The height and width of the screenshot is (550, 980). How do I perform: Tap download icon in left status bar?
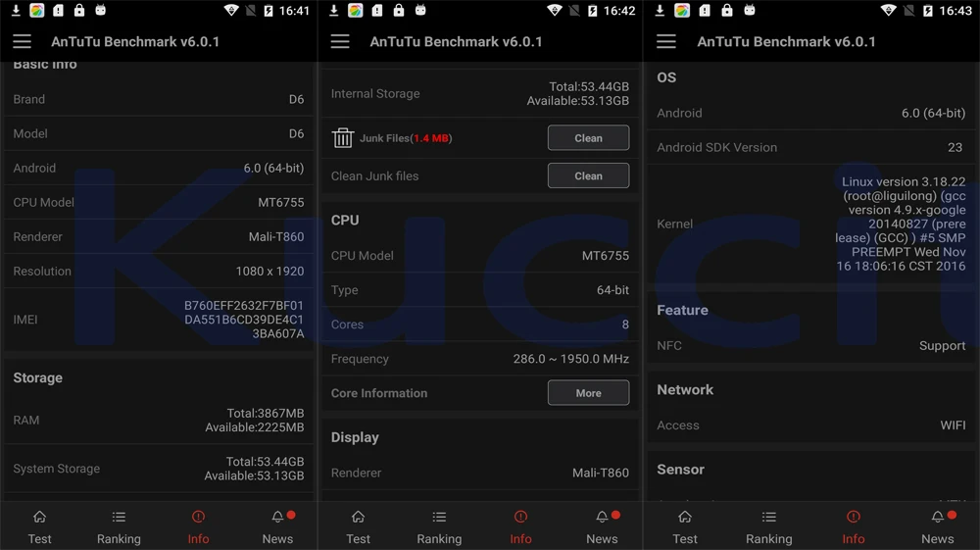point(16,10)
